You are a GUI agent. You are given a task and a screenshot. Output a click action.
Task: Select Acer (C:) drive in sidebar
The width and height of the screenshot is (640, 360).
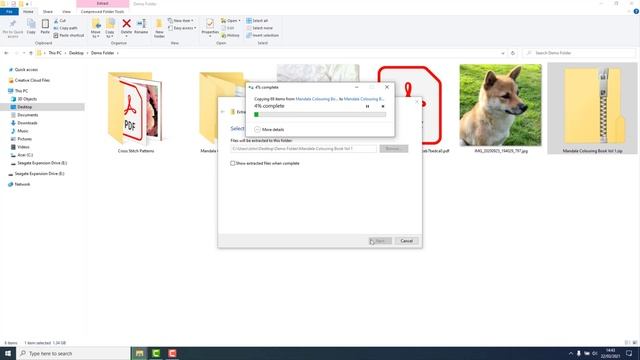point(25,155)
